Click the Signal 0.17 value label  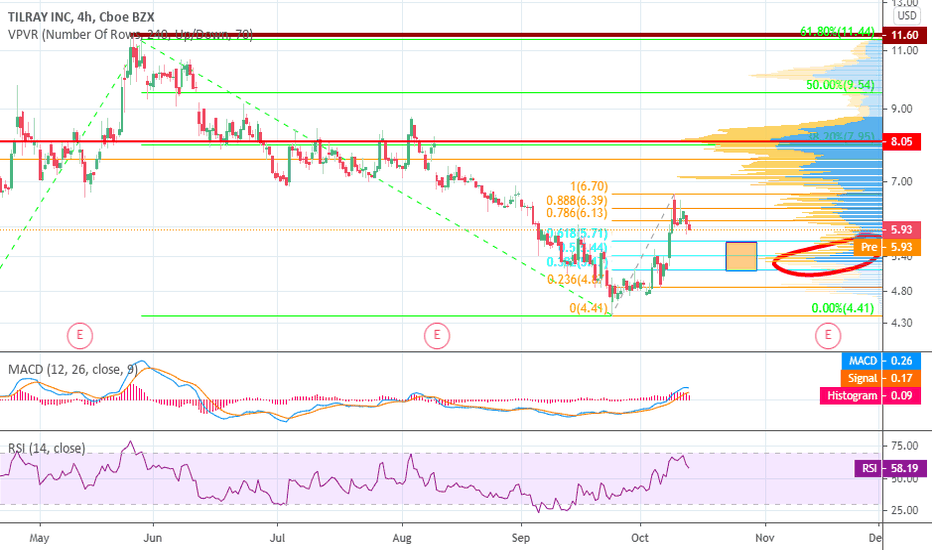(881, 378)
